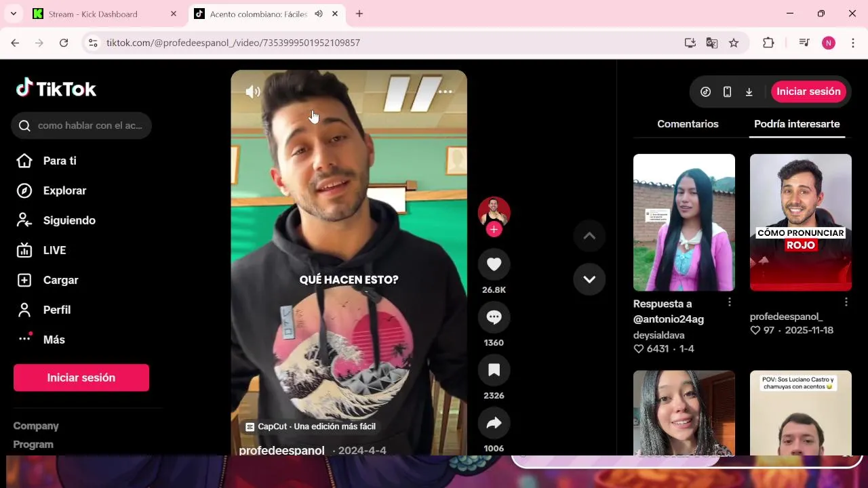Click the mobile phone icon in top pill
This screenshot has height=488, width=868.
727,91
